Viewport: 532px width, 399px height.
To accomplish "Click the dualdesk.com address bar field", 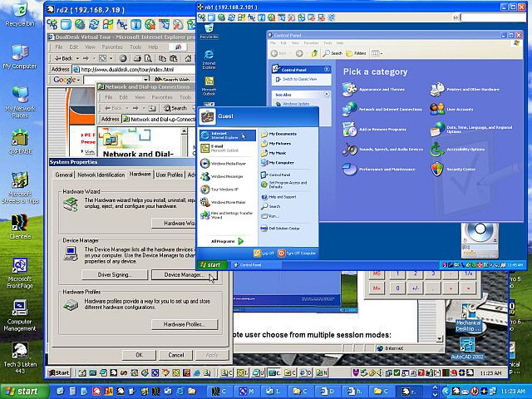I will 137,70.
